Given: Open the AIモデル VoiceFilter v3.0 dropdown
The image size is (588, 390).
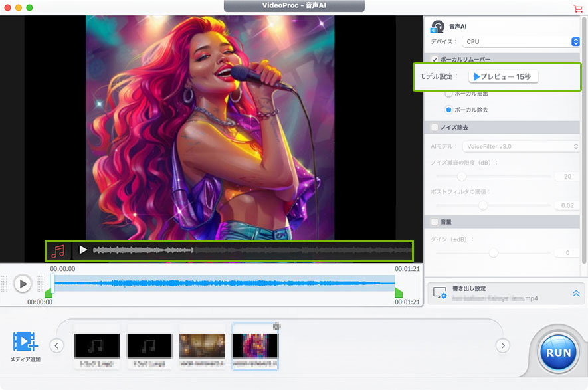Looking at the screenshot, I should coord(522,146).
